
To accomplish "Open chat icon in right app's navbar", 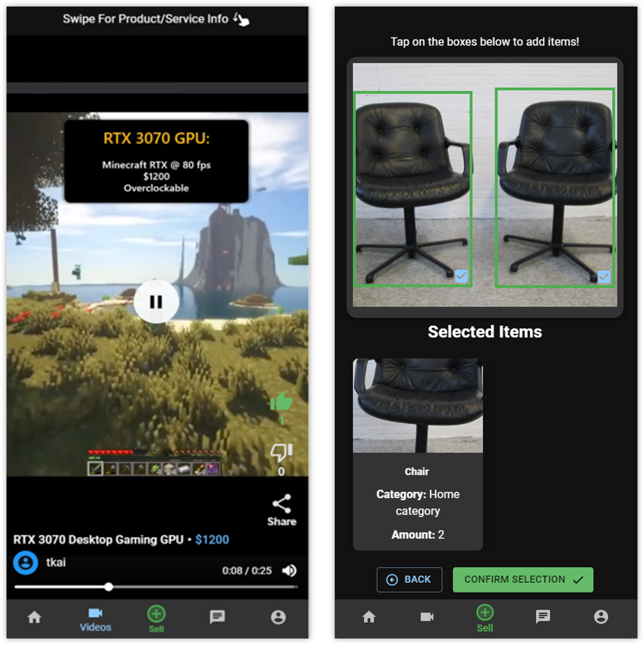I will tap(543, 617).
